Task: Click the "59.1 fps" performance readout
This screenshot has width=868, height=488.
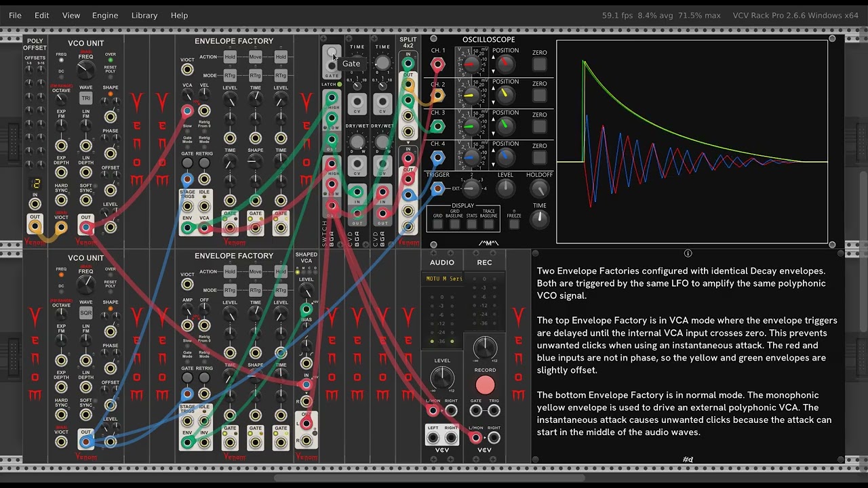Action: pos(618,15)
